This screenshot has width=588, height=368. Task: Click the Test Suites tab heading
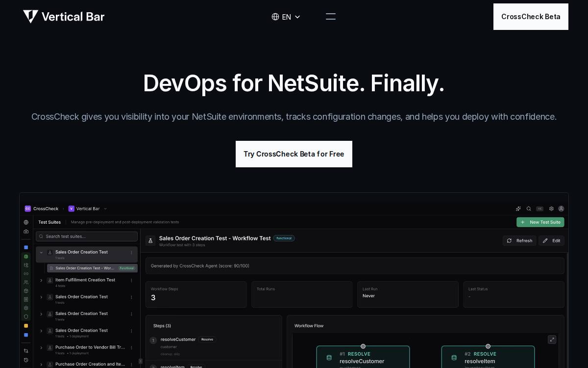pos(49,222)
